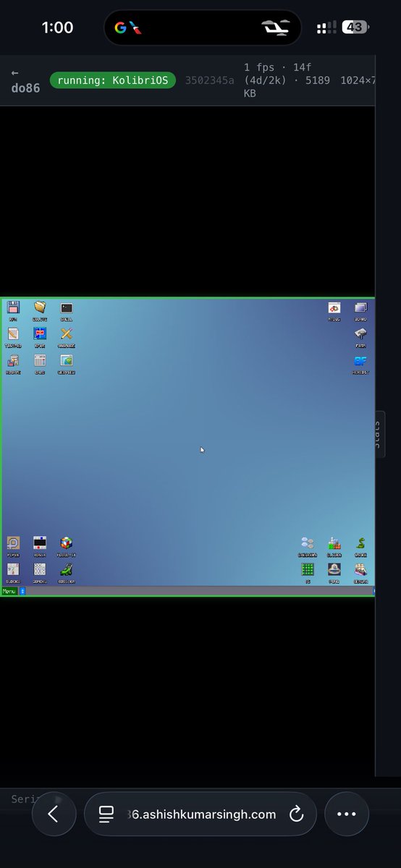This screenshot has width=401, height=868.
Task: Open the MTDBG debugger icon
Action: click(x=334, y=307)
